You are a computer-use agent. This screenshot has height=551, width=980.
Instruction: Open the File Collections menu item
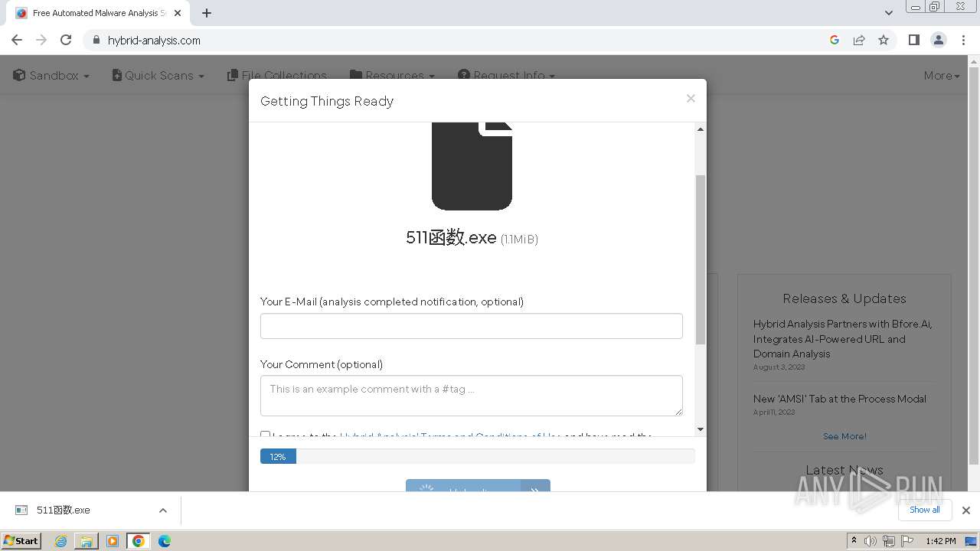[277, 75]
